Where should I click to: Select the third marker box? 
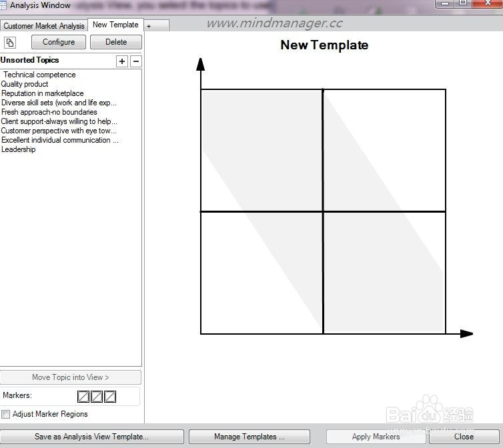[x=110, y=397]
